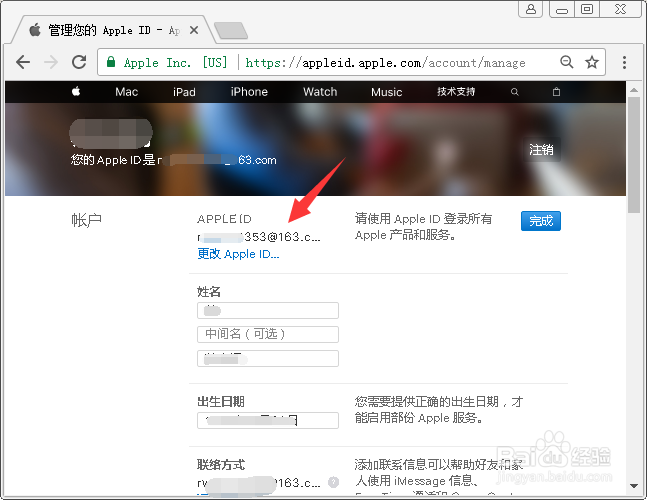Image resolution: width=647 pixels, height=500 pixels.
Task: Bookmark this page with star icon
Action: 592,62
